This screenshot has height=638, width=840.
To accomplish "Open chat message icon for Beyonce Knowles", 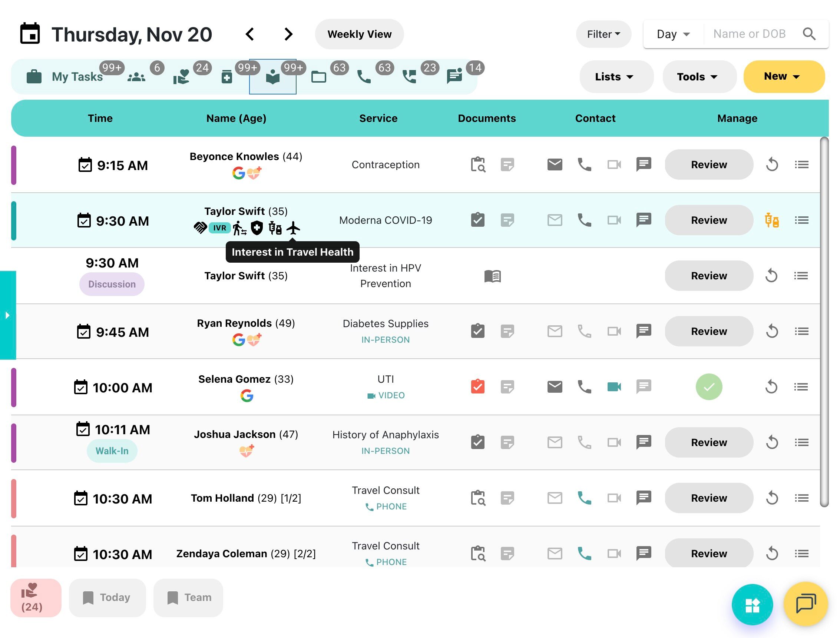I will coord(643,165).
